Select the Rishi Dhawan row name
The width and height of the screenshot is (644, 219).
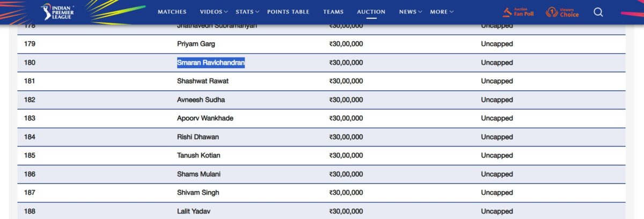click(198, 137)
